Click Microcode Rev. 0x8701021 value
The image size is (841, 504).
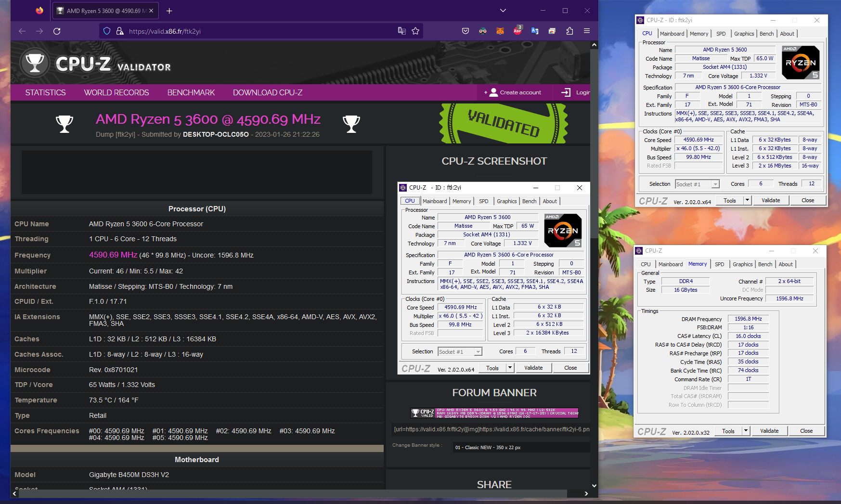[114, 370]
